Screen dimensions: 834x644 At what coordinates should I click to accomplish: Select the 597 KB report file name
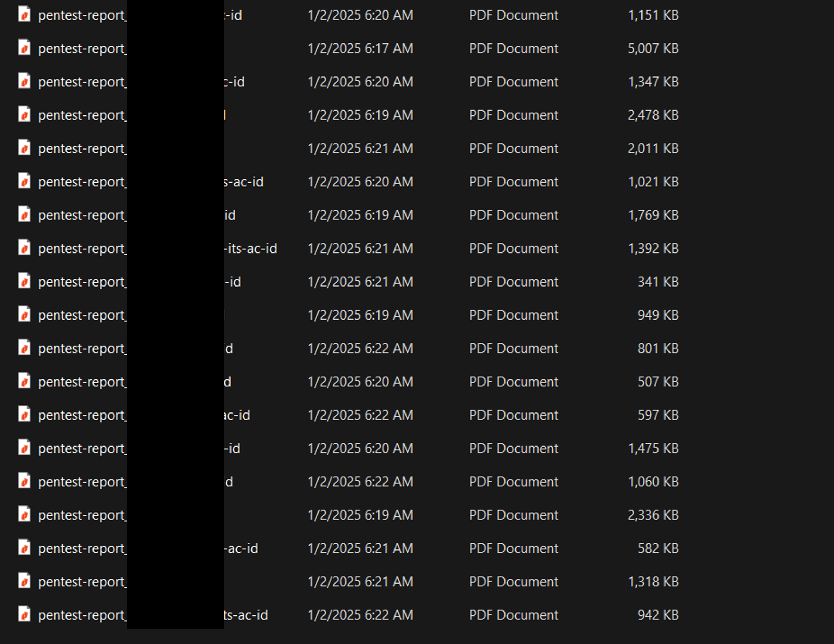82,415
